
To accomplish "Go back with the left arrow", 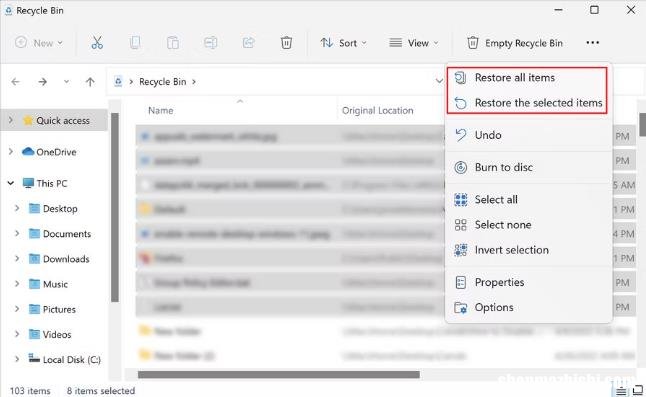I will point(15,82).
